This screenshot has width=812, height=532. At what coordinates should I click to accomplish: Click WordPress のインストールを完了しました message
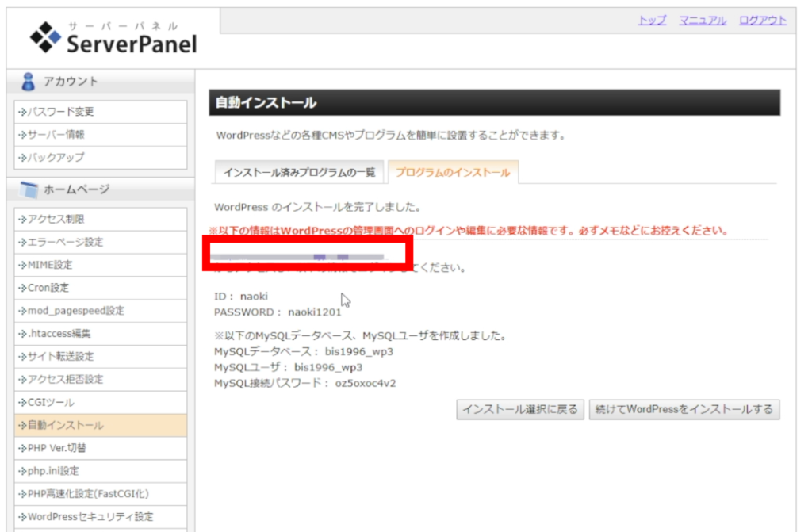(x=317, y=207)
